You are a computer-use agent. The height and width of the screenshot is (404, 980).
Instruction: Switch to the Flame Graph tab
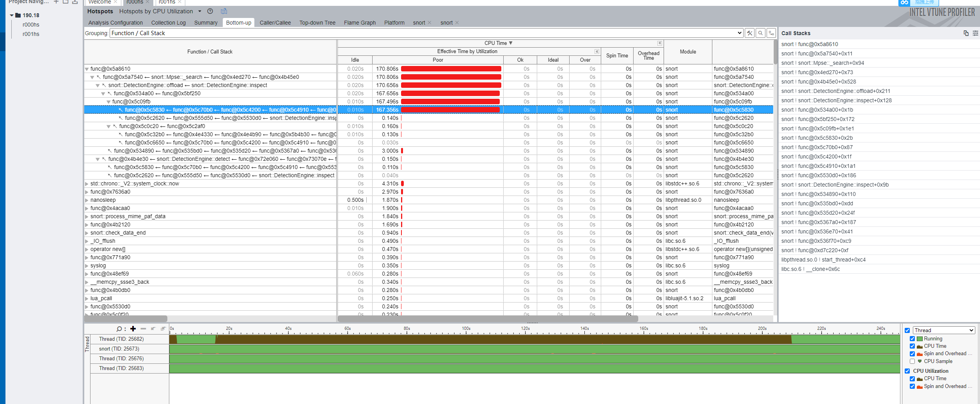pos(359,23)
